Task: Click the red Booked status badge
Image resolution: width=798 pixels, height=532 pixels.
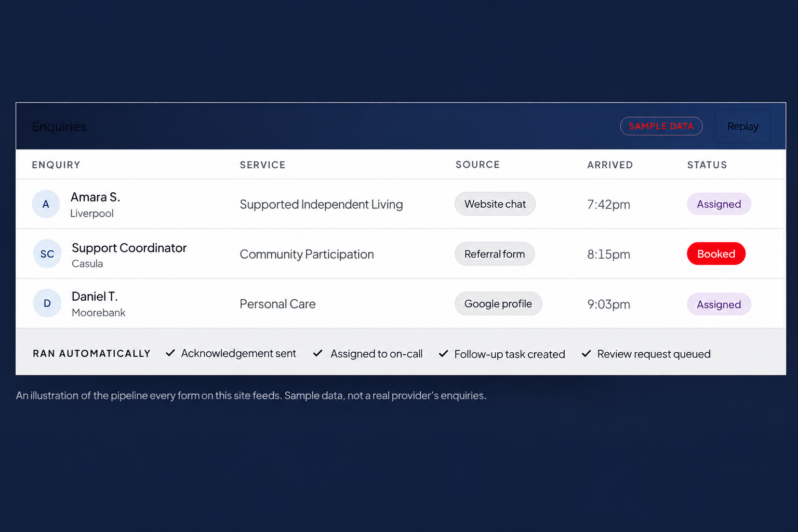Action: coord(716,254)
